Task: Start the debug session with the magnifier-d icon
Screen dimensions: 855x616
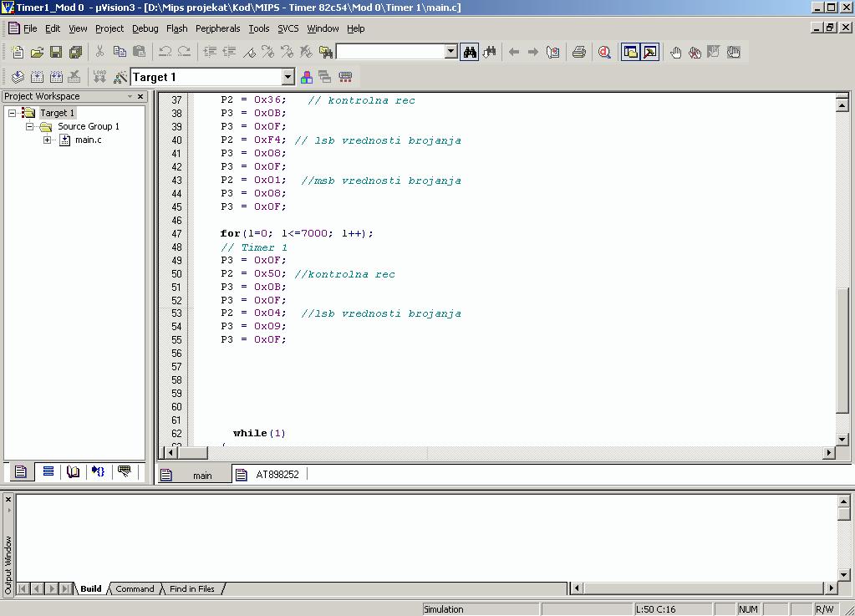Action: click(604, 52)
